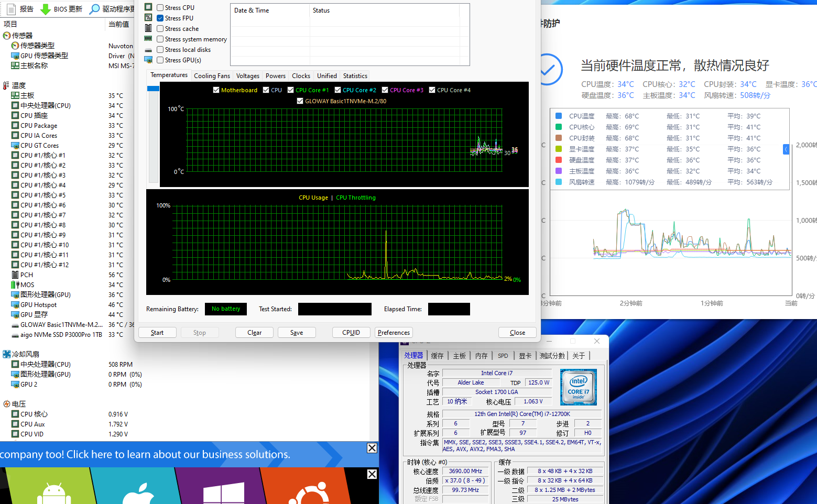This screenshot has width=817, height=504.
Task: Click the green BIOS update arrow icon
Action: pyautogui.click(x=46, y=9)
